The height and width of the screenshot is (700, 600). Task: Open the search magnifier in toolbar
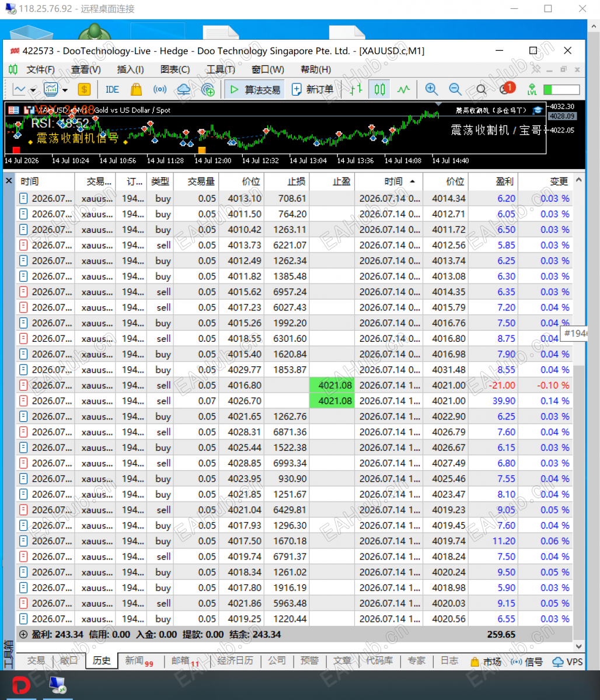(x=481, y=89)
